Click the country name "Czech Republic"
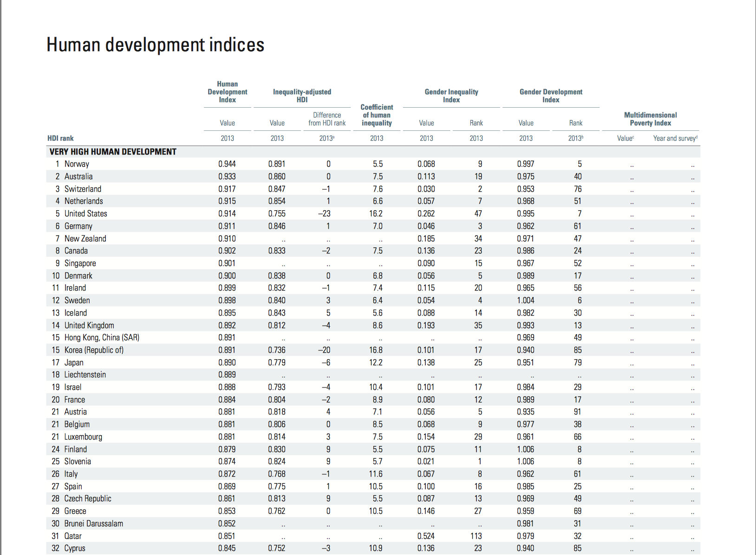Viewport: 756px width, 555px height. [88, 498]
